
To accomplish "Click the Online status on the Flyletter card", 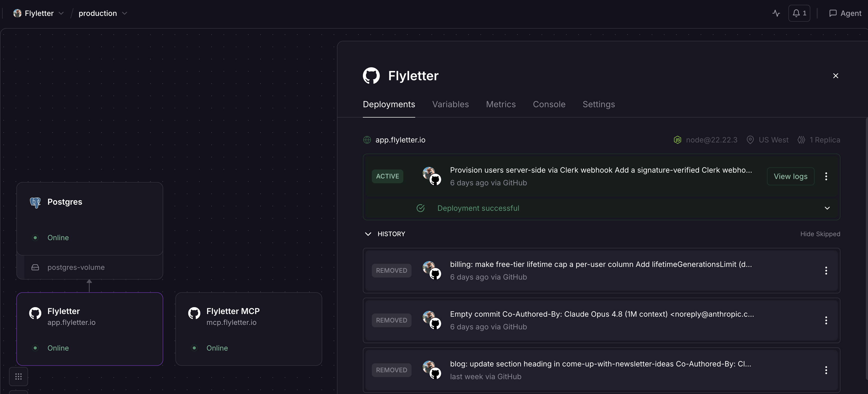I will [58, 348].
